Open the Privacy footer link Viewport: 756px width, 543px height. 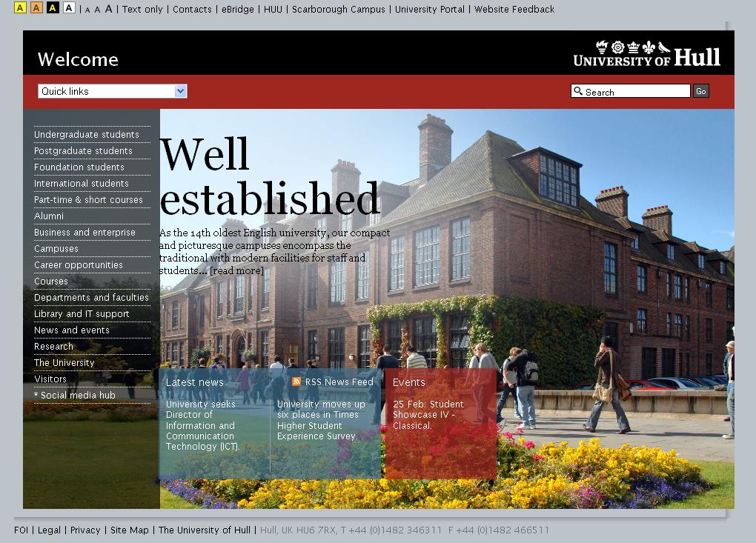tap(85, 530)
